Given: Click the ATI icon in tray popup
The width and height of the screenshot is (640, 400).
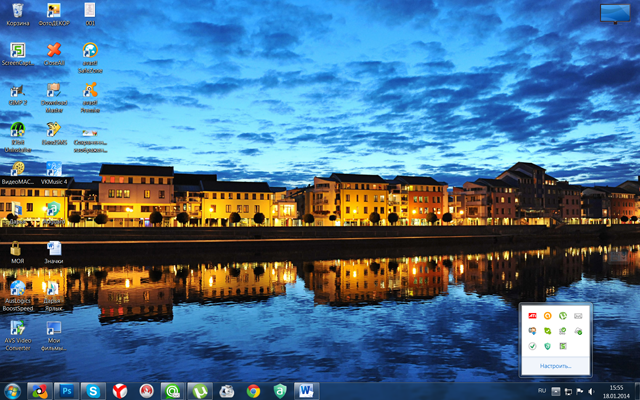Looking at the screenshot, I should tap(532, 315).
